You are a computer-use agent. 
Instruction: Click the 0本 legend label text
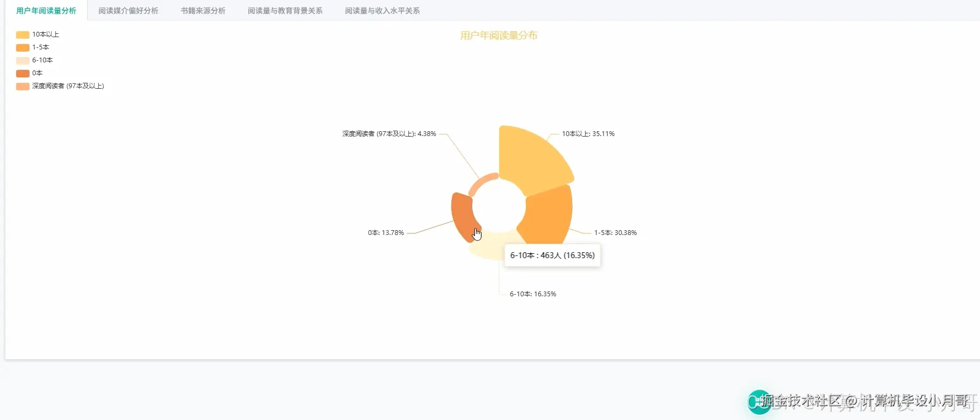pyautogui.click(x=37, y=73)
